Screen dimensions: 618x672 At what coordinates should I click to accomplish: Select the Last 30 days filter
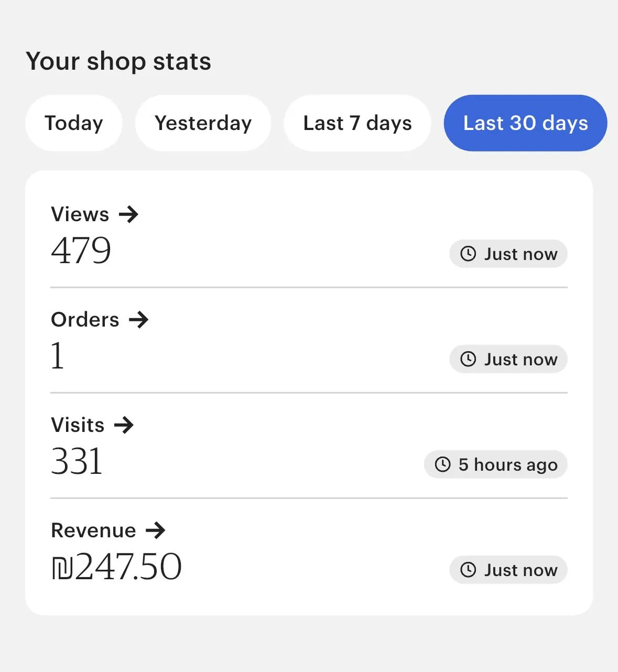coord(525,123)
